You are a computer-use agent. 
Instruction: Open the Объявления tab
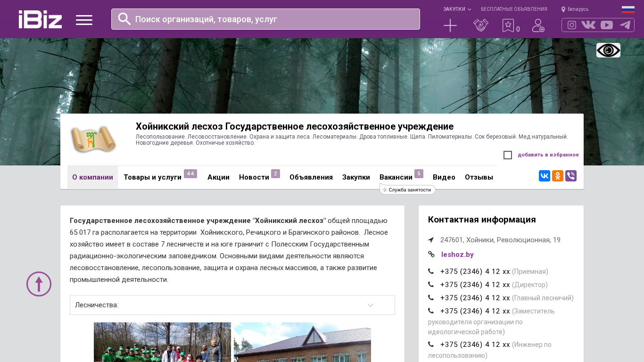311,177
